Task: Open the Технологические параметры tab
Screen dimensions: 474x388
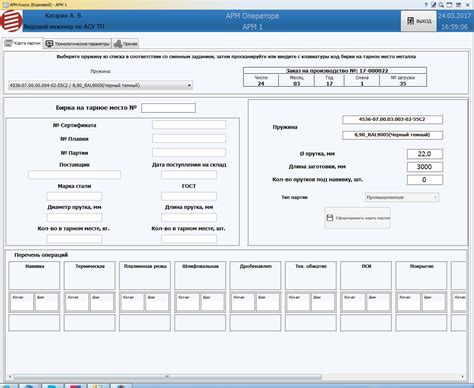Action: pos(77,44)
